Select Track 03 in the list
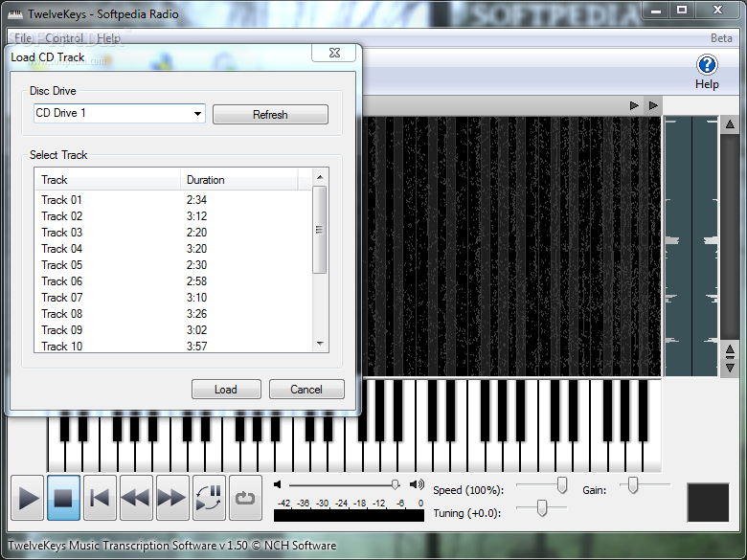 tap(174, 233)
